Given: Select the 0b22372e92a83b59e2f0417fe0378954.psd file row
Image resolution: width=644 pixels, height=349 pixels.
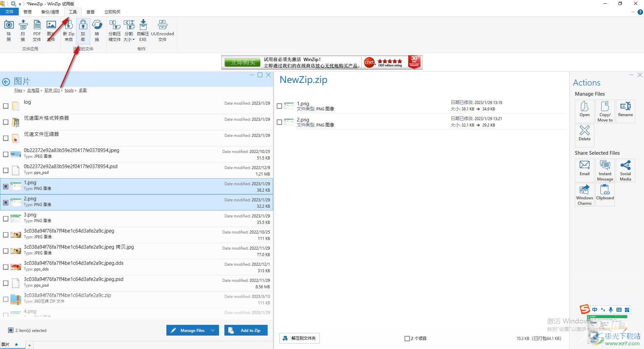Looking at the screenshot, I should click(136, 170).
